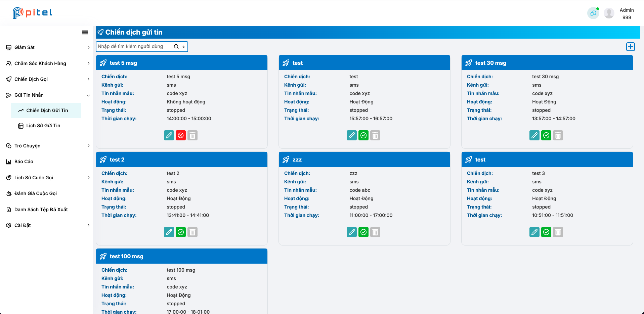Delete the 'zzz' campaign
The height and width of the screenshot is (314, 644).
(375, 232)
